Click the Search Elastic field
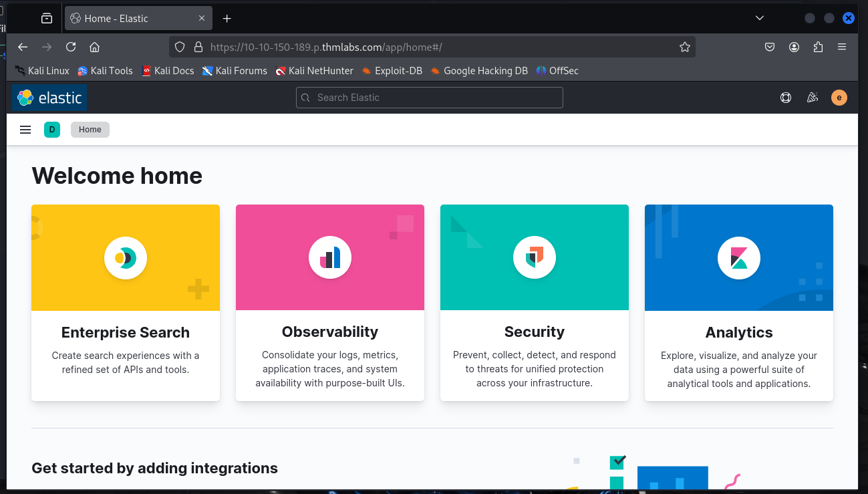The image size is (868, 494). 430,98
